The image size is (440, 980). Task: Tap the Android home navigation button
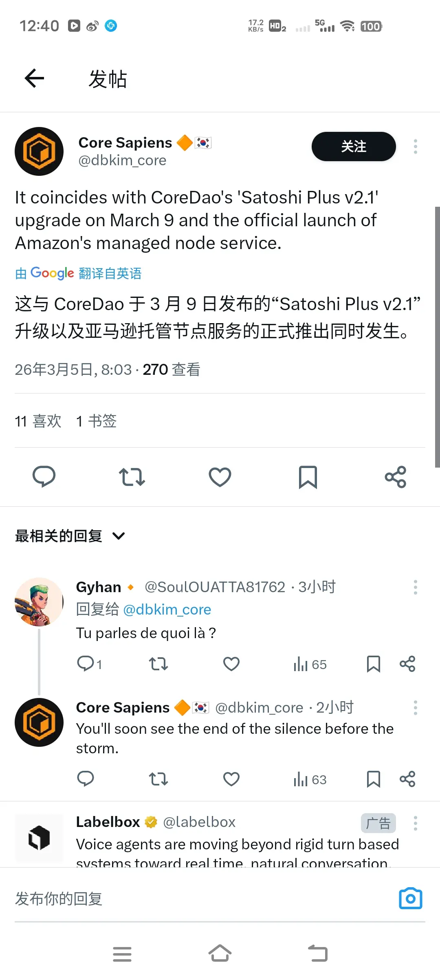point(220,953)
